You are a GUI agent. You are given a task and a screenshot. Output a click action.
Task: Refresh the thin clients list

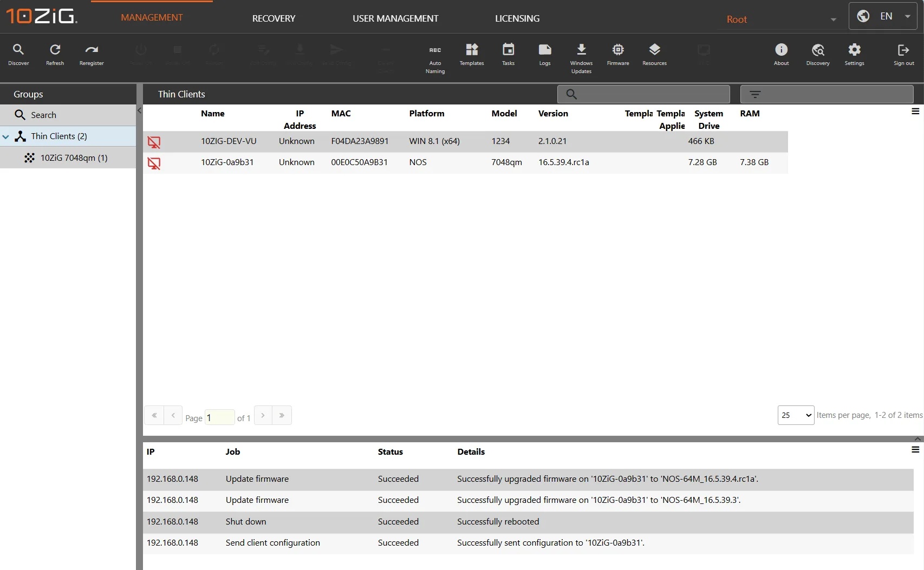55,55
